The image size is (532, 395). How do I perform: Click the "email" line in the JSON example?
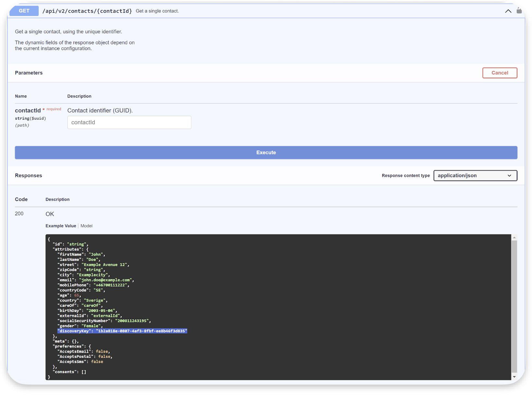tap(95, 280)
